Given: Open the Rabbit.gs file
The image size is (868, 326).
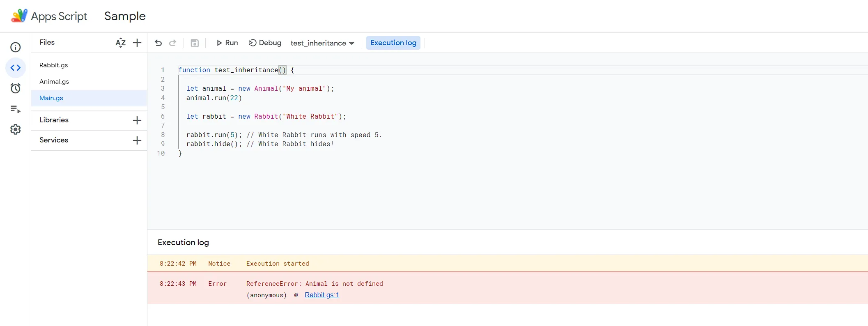Looking at the screenshot, I should 54,65.
